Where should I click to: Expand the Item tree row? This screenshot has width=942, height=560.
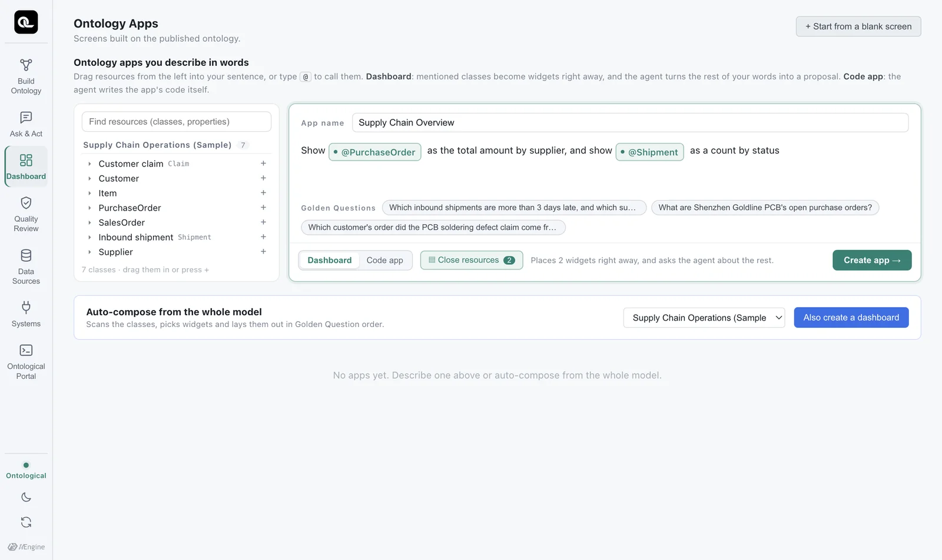coord(89,194)
